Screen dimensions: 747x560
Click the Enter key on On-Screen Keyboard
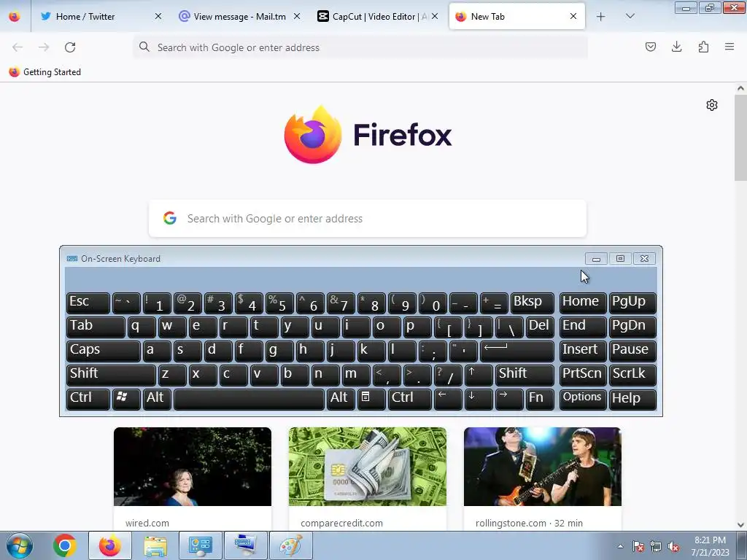517,351
